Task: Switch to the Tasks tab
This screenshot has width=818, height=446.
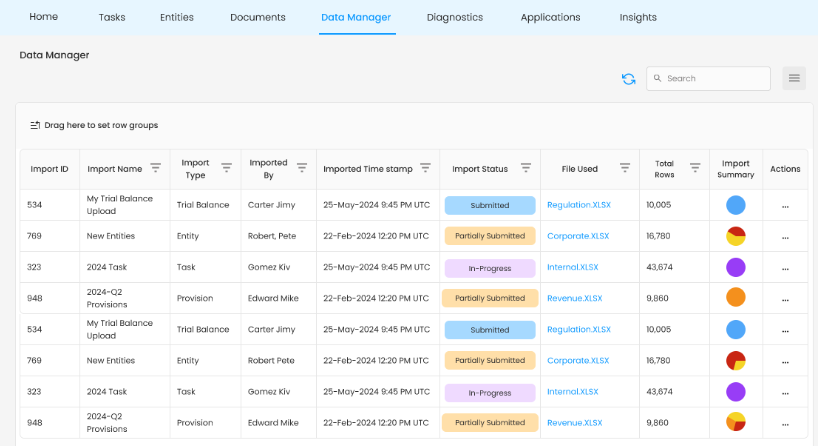Action: [112, 17]
